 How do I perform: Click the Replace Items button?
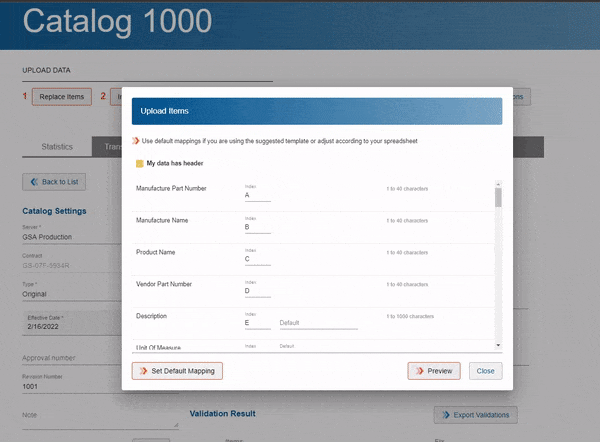(x=62, y=97)
